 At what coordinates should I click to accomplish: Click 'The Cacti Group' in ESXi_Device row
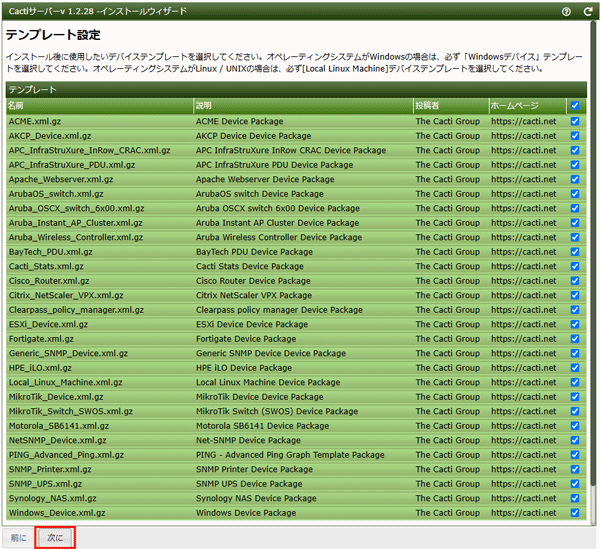448,324
